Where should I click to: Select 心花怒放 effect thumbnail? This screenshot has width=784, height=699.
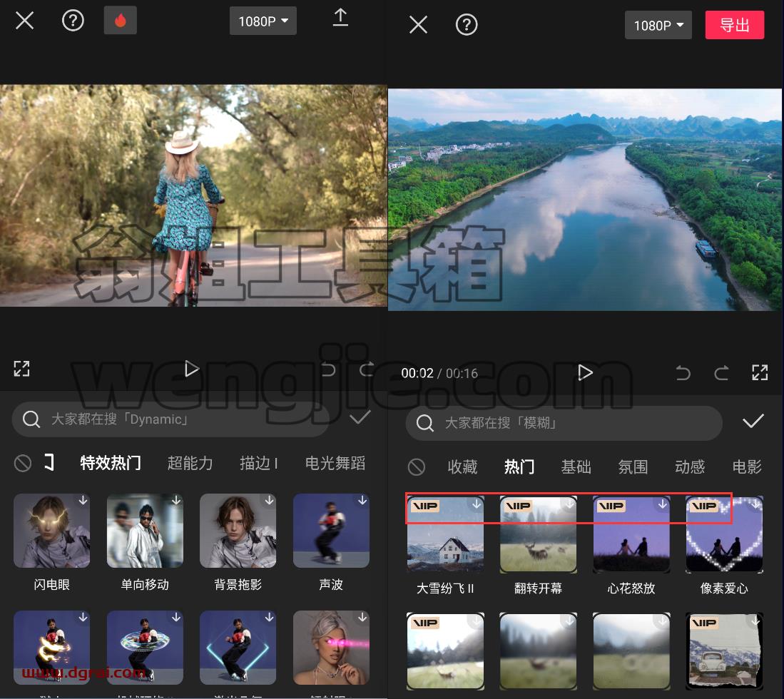pyautogui.click(x=631, y=534)
